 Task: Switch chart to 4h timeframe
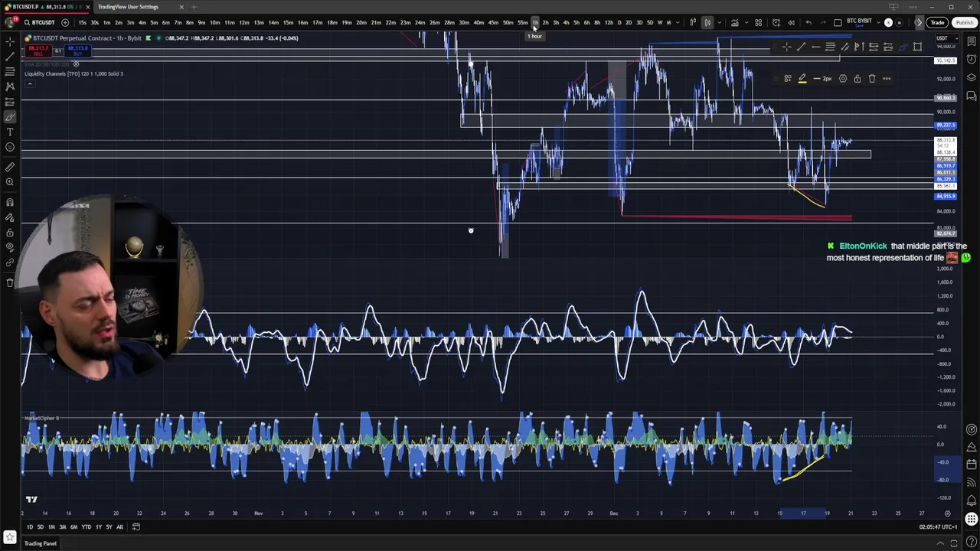click(x=566, y=22)
